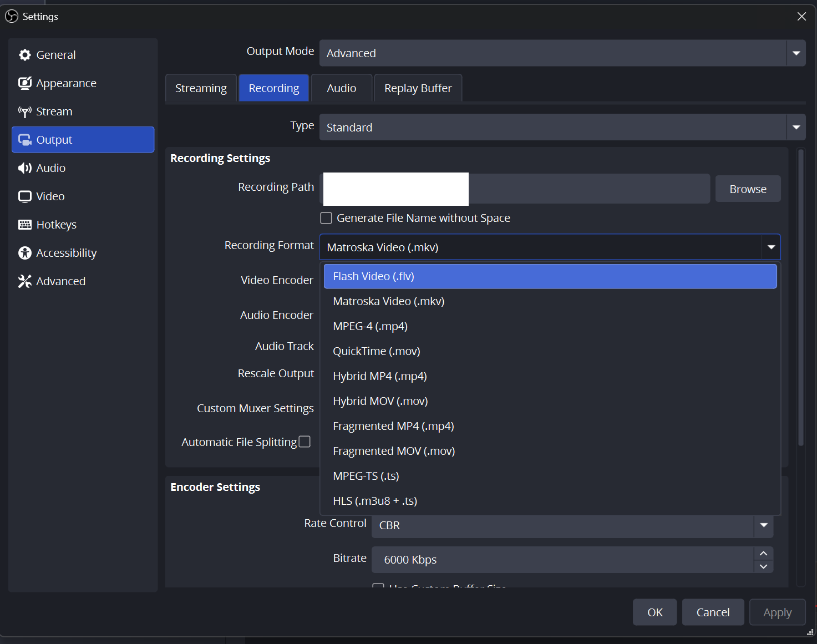Open Accessibility settings via its sidebar icon
This screenshot has width=817, height=644.
[x=25, y=253]
